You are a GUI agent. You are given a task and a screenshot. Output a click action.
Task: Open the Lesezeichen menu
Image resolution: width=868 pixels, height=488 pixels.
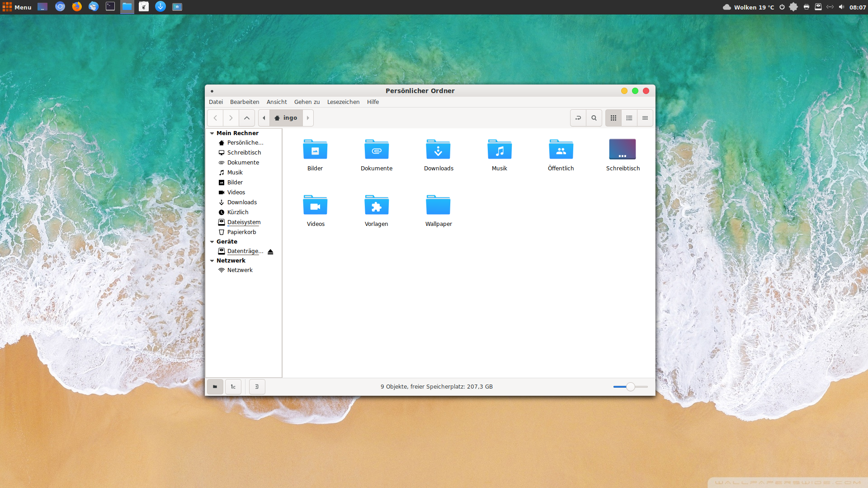343,102
